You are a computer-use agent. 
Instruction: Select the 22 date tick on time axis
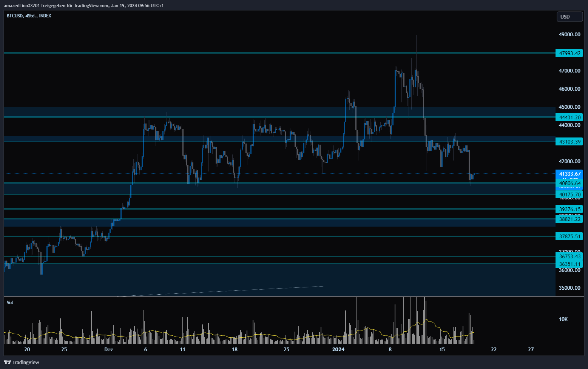point(494,349)
